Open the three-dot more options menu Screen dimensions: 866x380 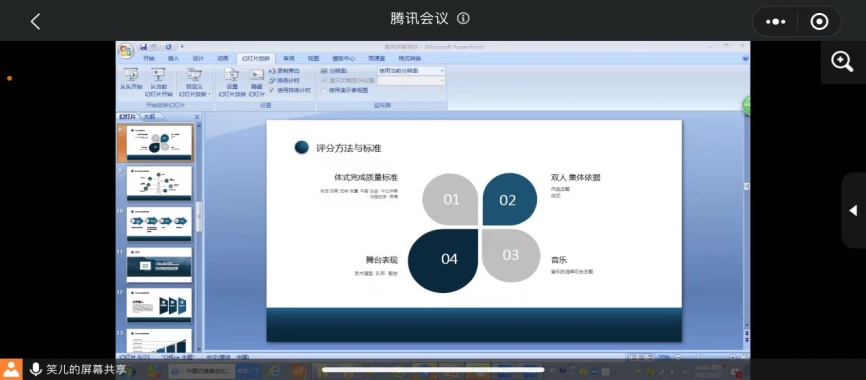775,22
